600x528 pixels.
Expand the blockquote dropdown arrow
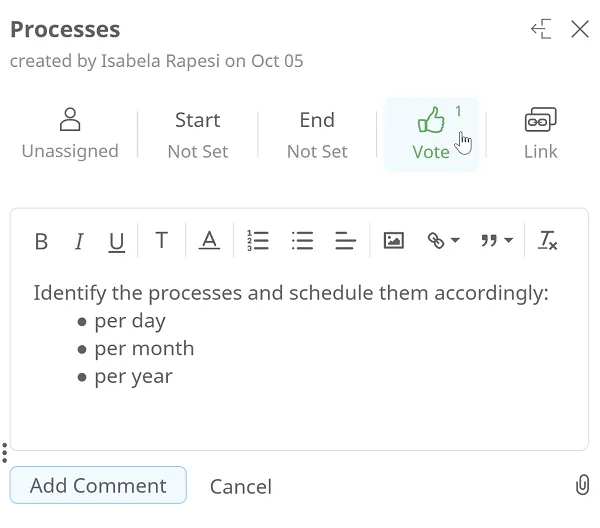(x=508, y=240)
